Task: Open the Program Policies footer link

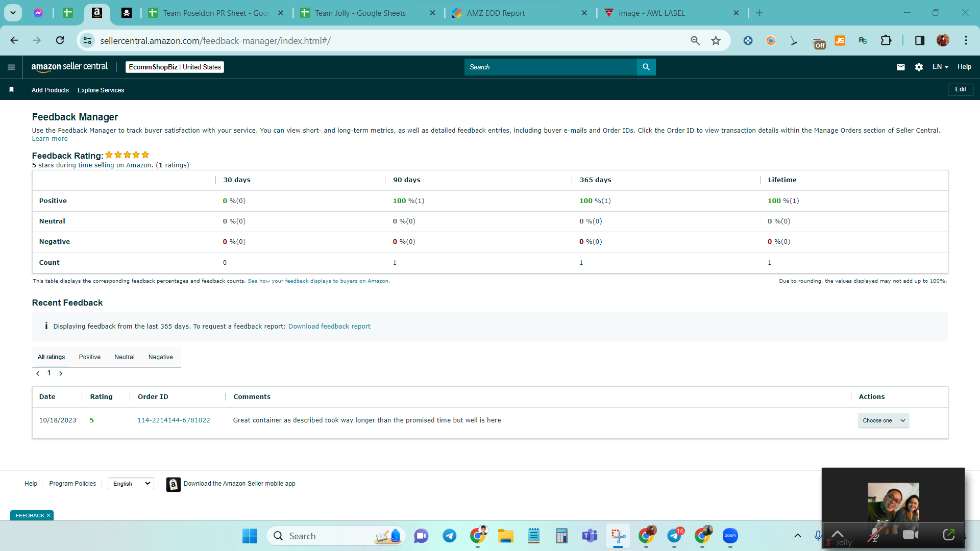Action: click(x=72, y=484)
